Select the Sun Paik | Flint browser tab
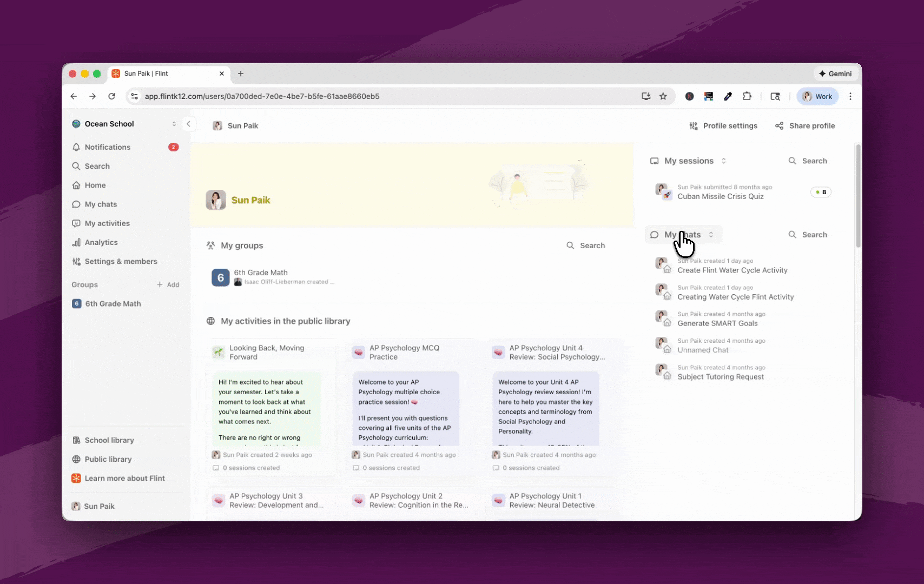The width and height of the screenshot is (924, 584). point(168,74)
